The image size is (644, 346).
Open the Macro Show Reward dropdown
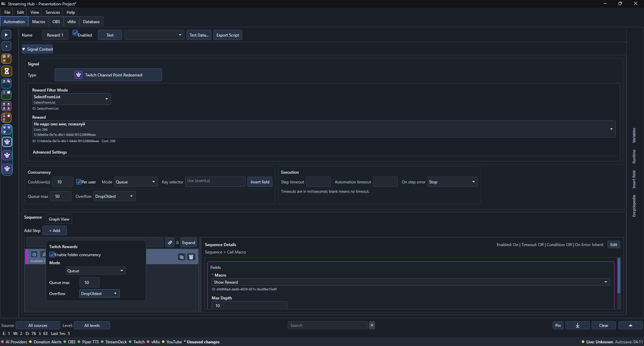click(411, 282)
